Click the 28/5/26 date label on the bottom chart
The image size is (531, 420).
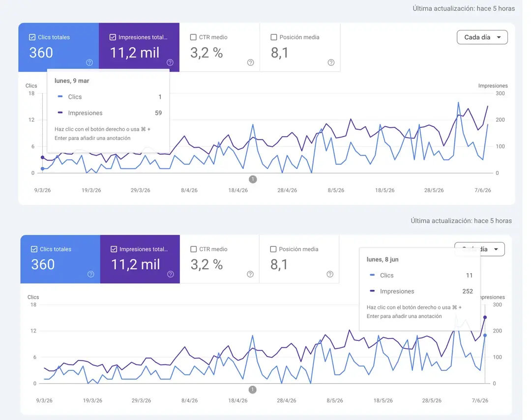(x=432, y=400)
